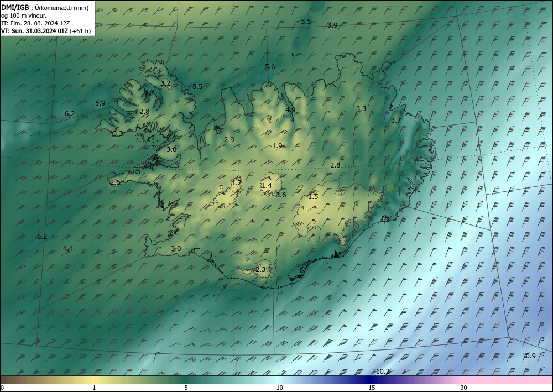The width and height of the screenshot is (553, 392).
Task: Select the 2.6 value on Snæfellsnes peninsula
Action: (115, 182)
